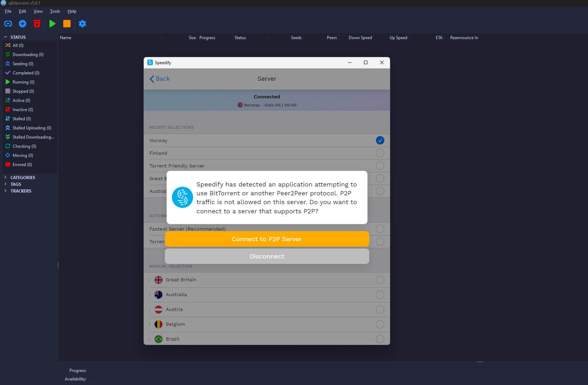Screen dimensions: 588x385
Task: Expand Brazil server list chevron
Action: coord(149,339)
